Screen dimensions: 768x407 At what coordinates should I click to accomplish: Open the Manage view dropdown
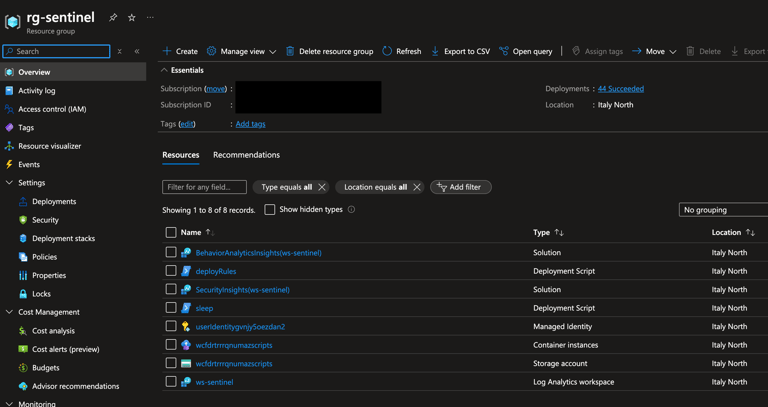[241, 51]
